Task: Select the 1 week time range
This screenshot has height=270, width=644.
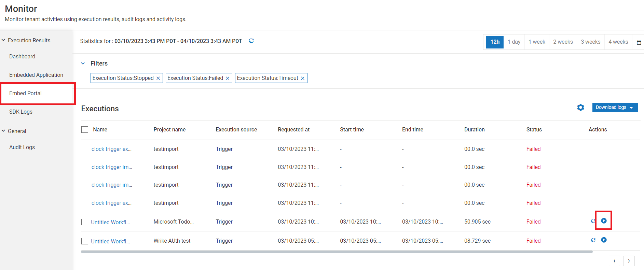Action: tap(537, 42)
